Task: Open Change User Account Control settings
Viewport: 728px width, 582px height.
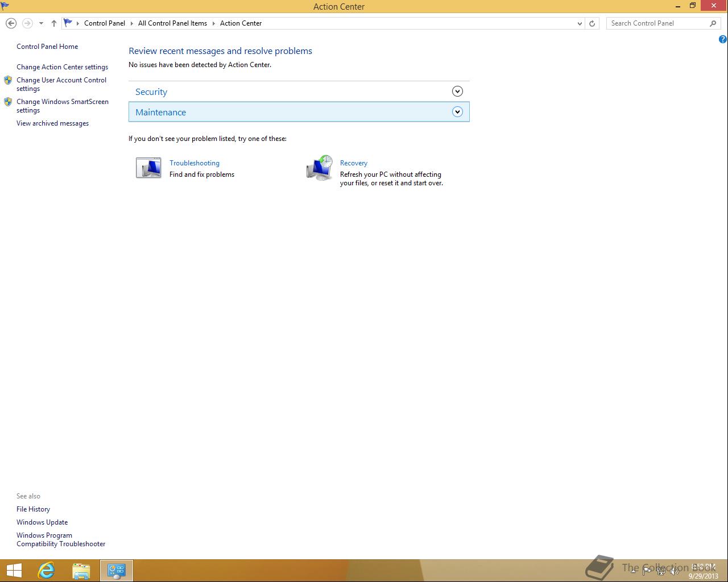Action: [x=61, y=84]
